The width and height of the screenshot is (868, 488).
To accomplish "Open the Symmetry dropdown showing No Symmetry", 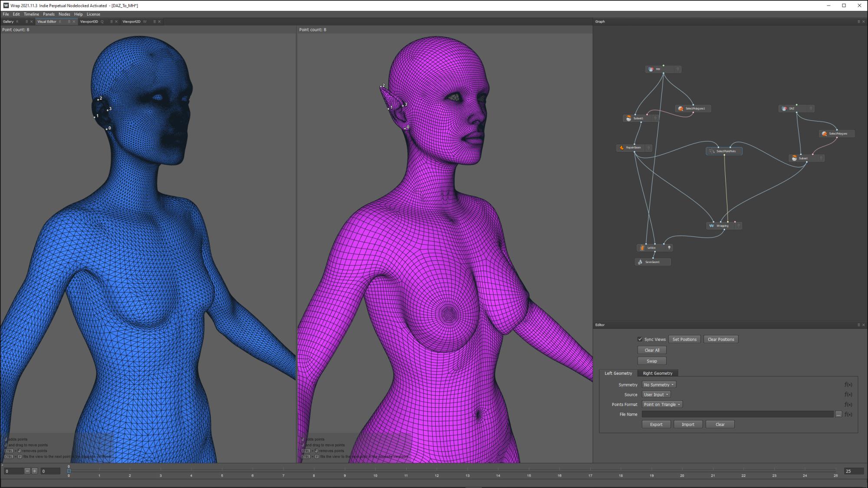I will 659,385.
